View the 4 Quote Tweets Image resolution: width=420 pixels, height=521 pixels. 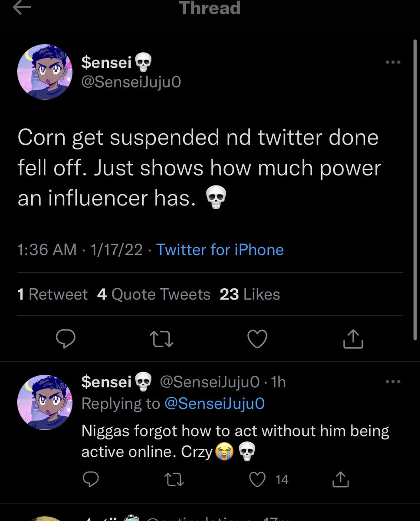pyautogui.click(x=154, y=294)
